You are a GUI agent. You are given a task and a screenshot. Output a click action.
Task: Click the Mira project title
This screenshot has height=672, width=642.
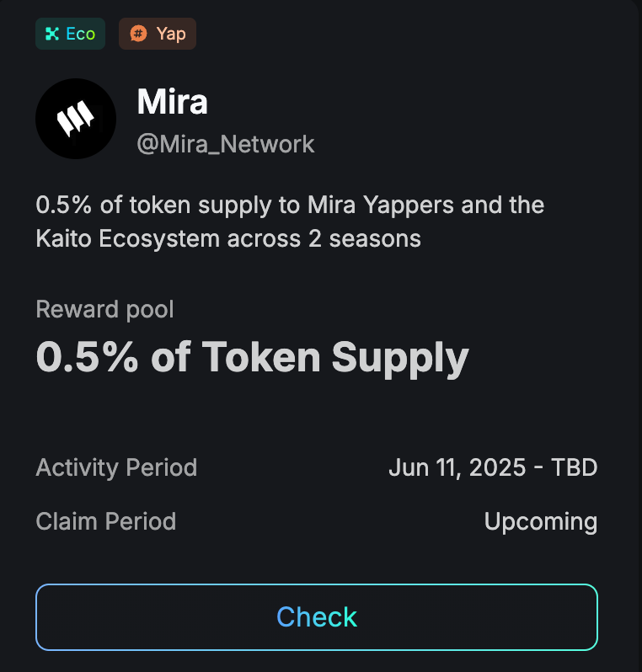(x=173, y=102)
